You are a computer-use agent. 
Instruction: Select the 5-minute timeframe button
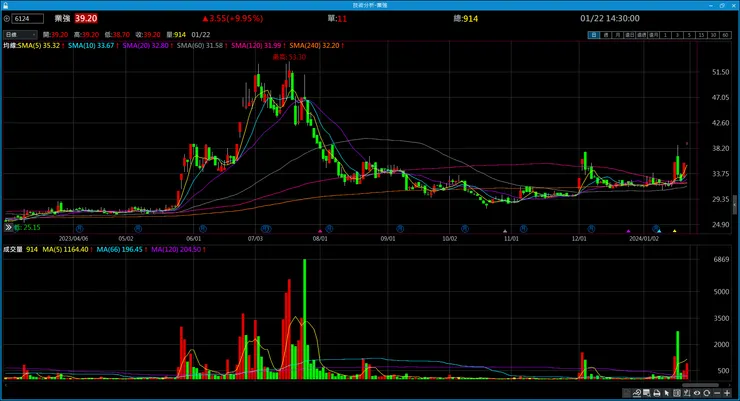pos(689,35)
